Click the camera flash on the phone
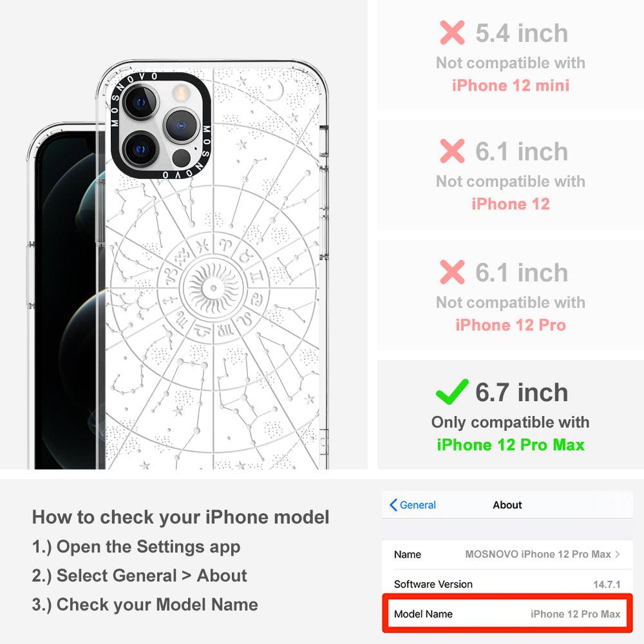 point(180,93)
